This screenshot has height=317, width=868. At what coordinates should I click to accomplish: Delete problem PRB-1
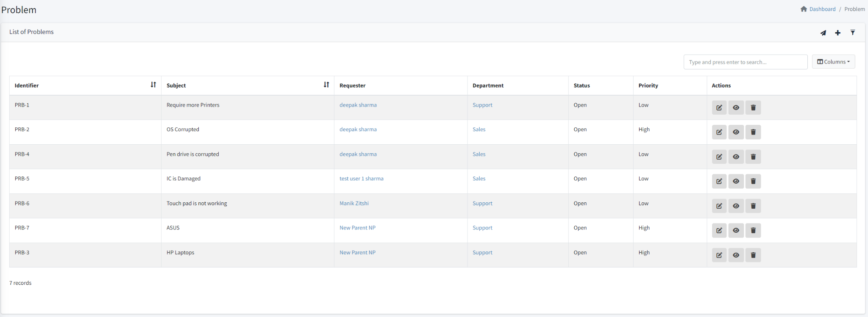pos(753,108)
